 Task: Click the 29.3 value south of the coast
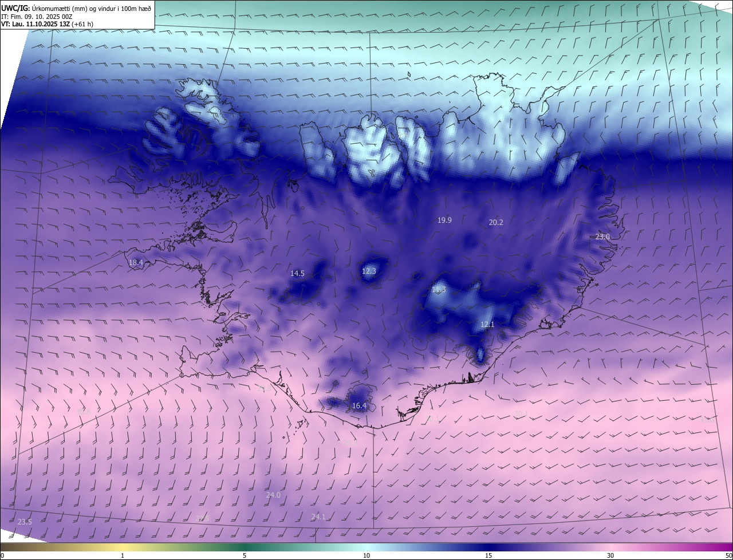point(350,443)
